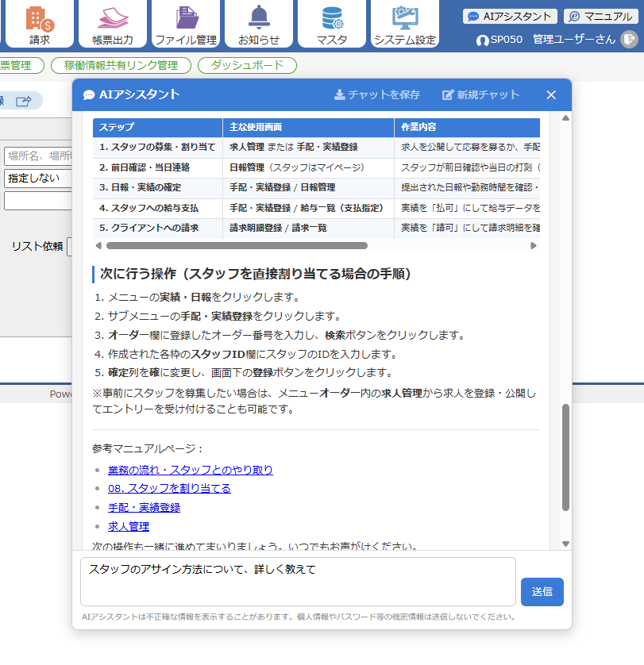Open the システム設定 system settings icon

[405, 24]
